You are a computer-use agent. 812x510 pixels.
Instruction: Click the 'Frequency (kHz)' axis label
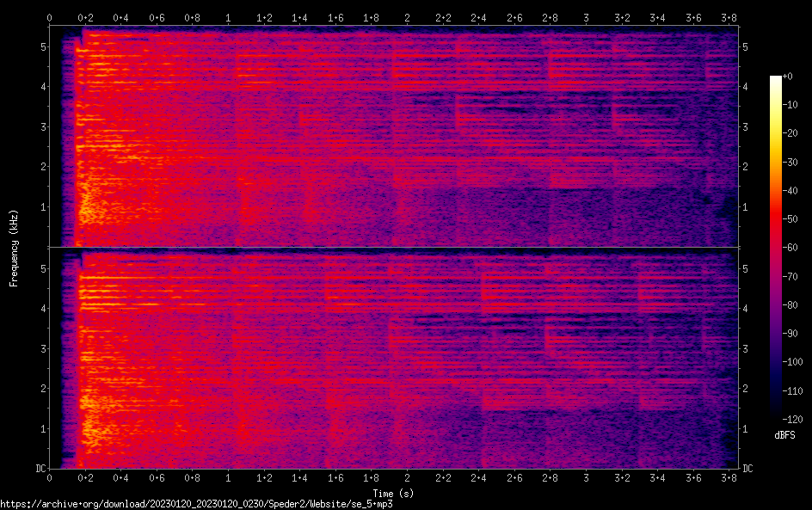14,248
